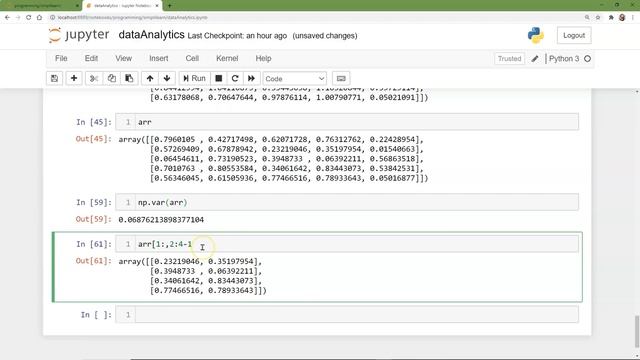Click the Trusted notebook button
This screenshot has height=360, width=640.
coord(509,59)
